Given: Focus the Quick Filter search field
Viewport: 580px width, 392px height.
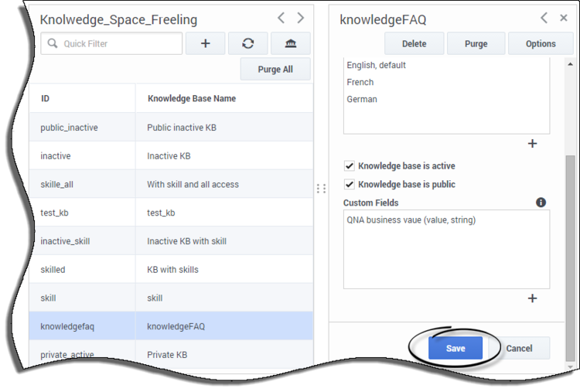Looking at the screenshot, I should pyautogui.click(x=111, y=43).
